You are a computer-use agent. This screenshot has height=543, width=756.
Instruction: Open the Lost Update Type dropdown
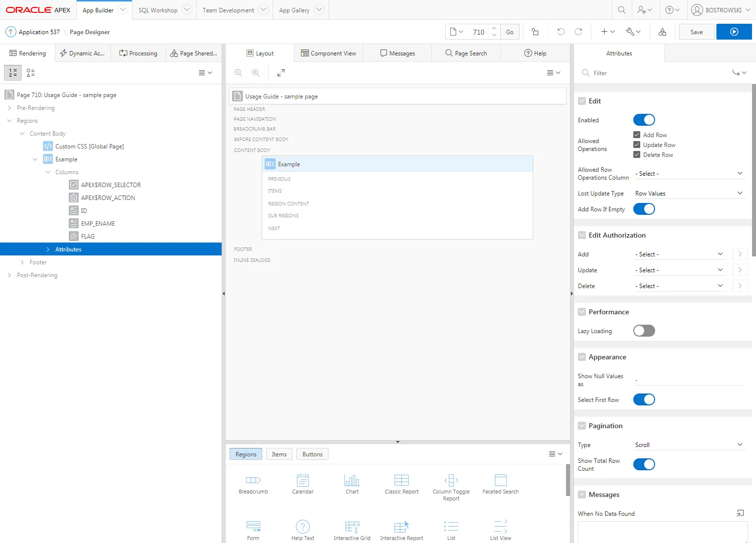(x=689, y=194)
